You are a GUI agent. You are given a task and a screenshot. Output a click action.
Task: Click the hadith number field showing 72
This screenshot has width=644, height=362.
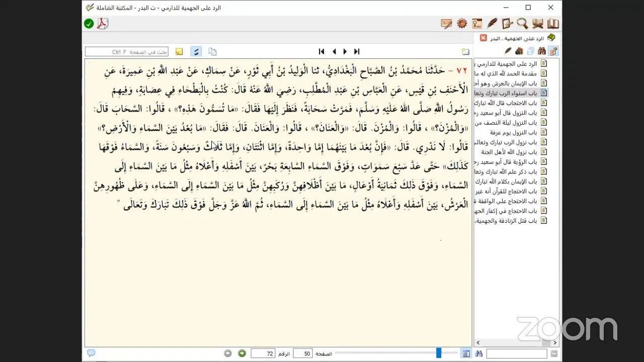click(263, 353)
